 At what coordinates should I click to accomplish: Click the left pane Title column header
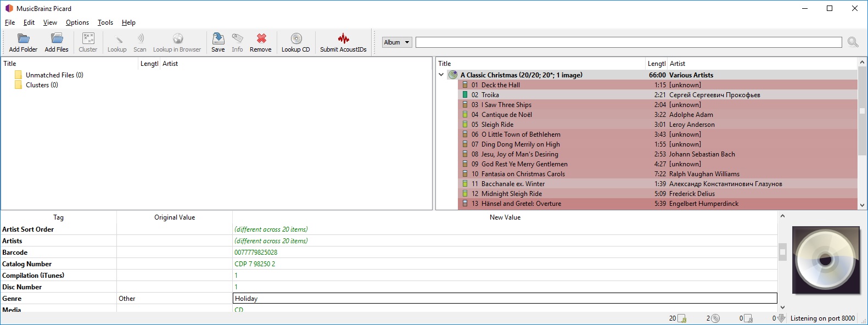tap(70, 63)
